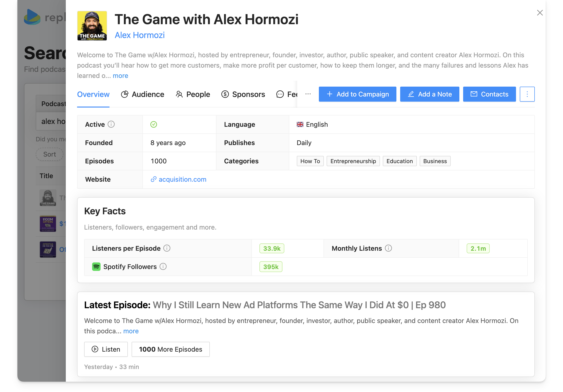Click the Sort button in the background list

pyautogui.click(x=50, y=154)
